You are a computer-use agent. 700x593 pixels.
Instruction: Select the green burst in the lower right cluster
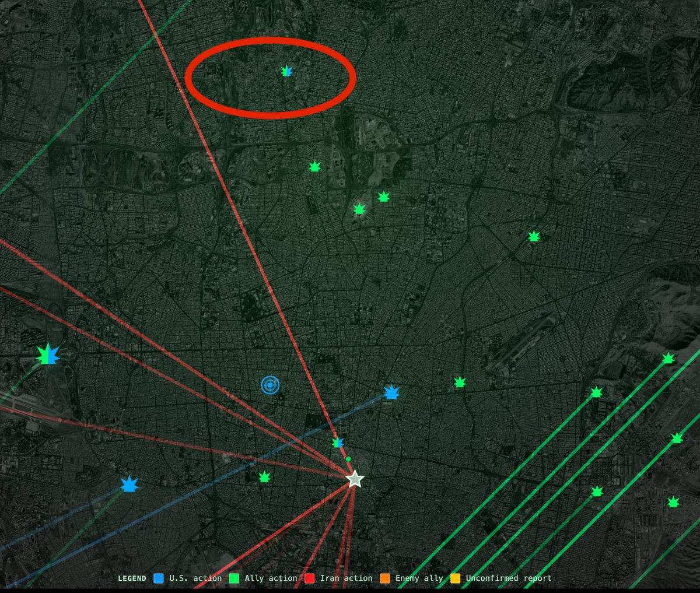point(597,491)
